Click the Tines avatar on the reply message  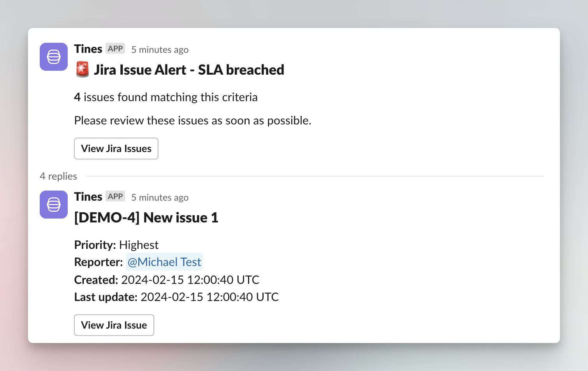pyautogui.click(x=54, y=205)
